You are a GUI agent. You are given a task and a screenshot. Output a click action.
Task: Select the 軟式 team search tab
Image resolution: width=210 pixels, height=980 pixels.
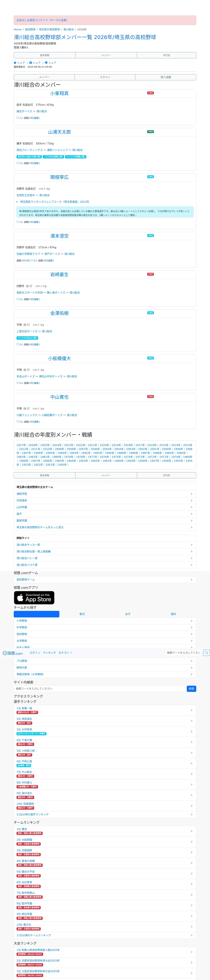[82, 614]
